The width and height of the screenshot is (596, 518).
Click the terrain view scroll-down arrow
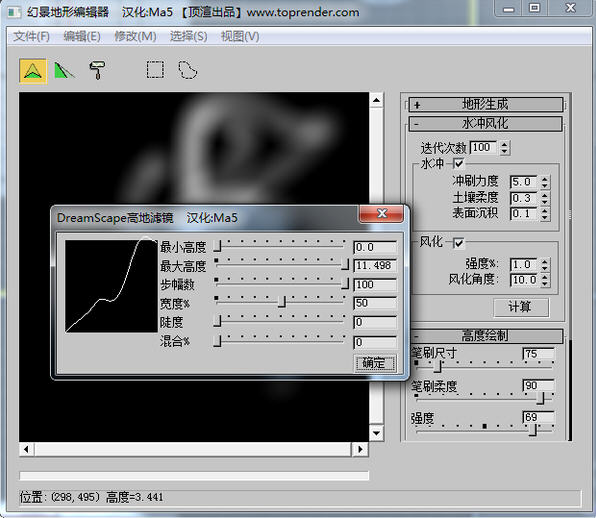[376, 433]
